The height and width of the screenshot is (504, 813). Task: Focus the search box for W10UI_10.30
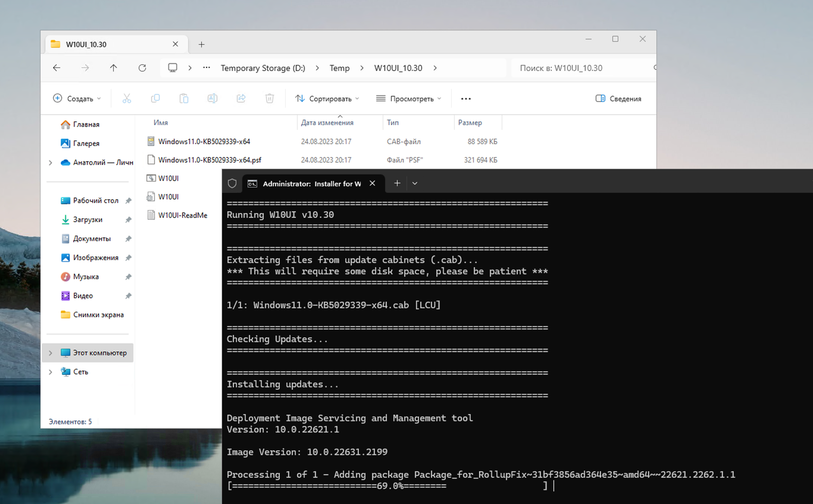pos(583,68)
